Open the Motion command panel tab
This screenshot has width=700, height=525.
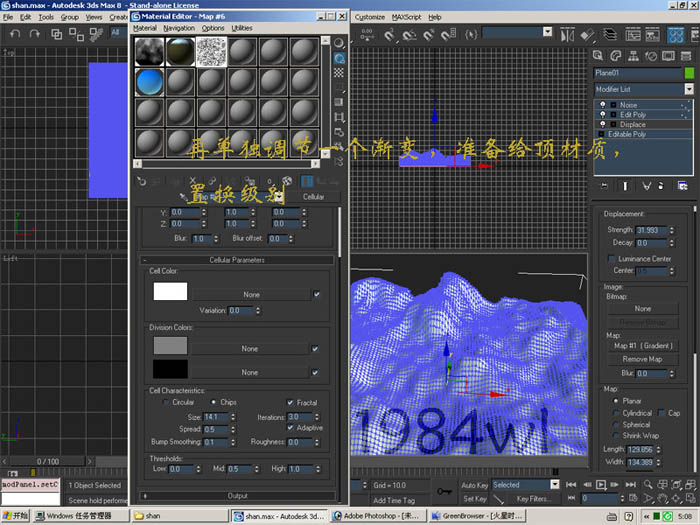click(x=651, y=56)
